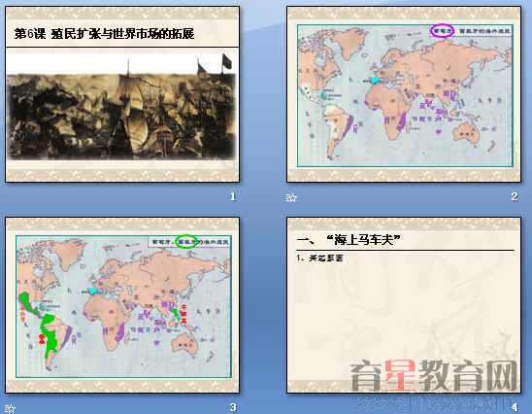The height and width of the screenshot is (414, 532).
Task: Click the 育星教育网 watermark logo
Action: click(x=434, y=376)
